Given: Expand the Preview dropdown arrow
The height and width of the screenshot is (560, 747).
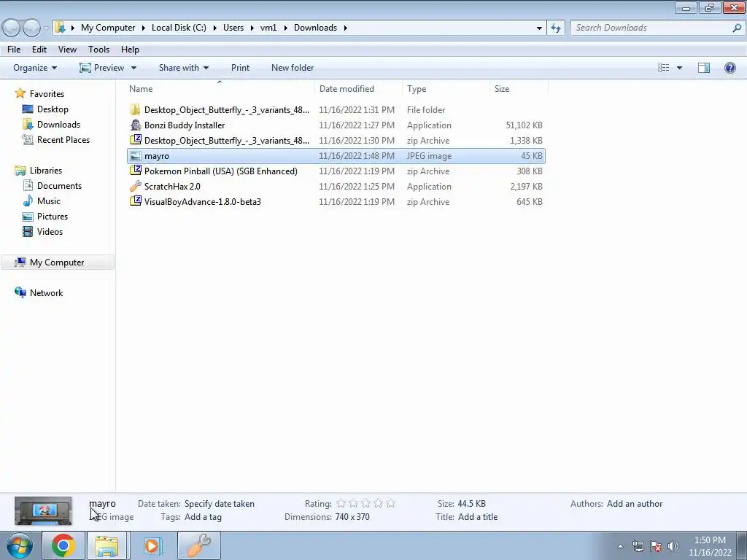Looking at the screenshot, I should 134,68.
